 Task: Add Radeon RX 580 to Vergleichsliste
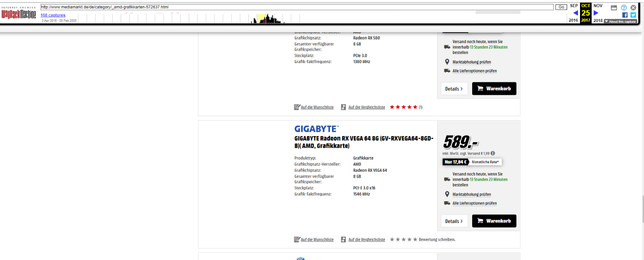[367, 107]
